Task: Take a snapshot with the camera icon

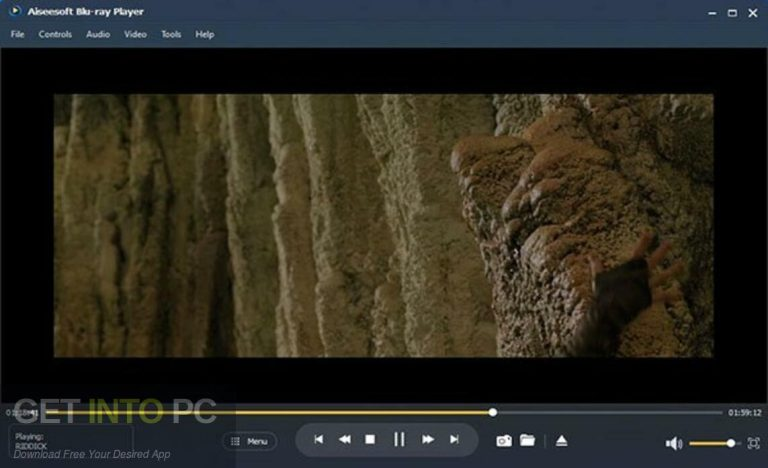Action: [x=504, y=441]
